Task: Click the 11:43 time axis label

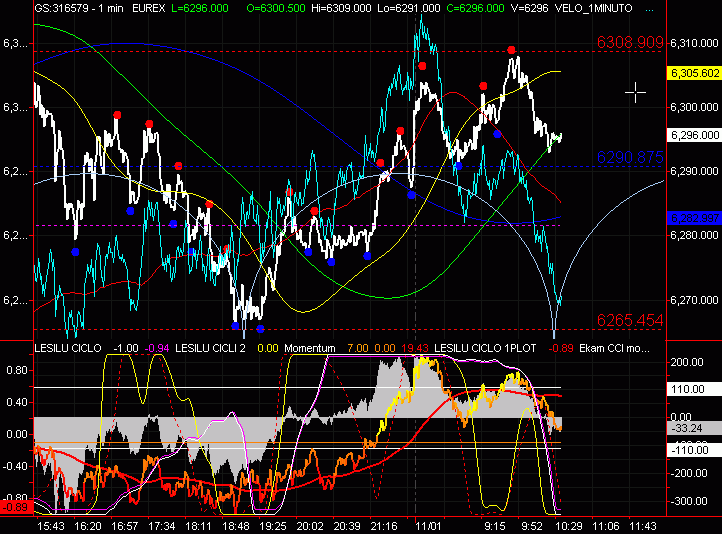Action: point(643,526)
